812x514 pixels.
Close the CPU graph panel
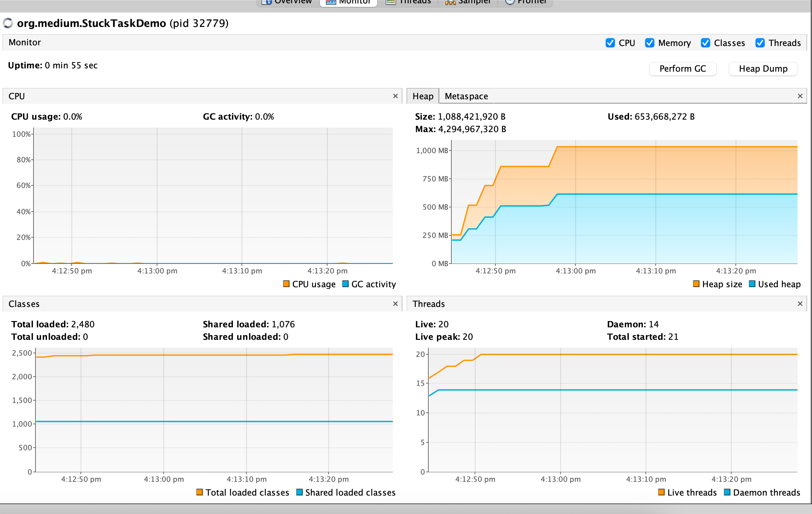point(395,96)
